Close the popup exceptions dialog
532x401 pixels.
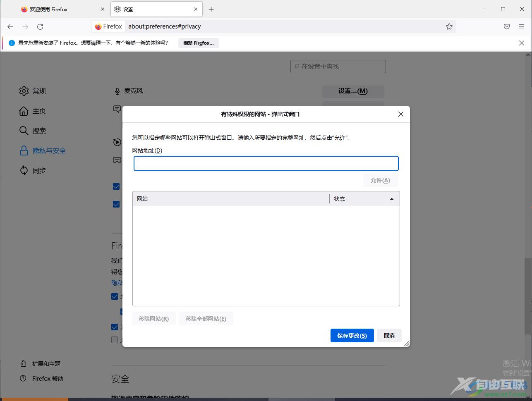coord(400,114)
